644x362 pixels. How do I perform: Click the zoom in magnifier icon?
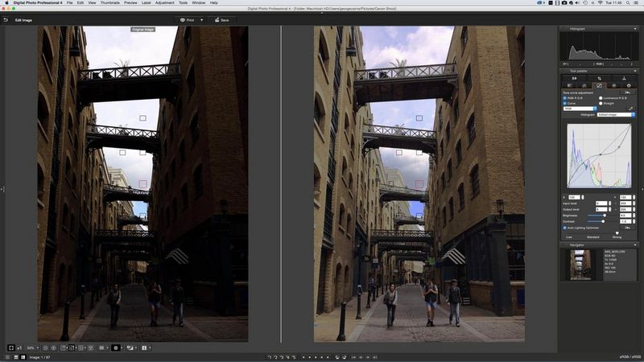54,348
